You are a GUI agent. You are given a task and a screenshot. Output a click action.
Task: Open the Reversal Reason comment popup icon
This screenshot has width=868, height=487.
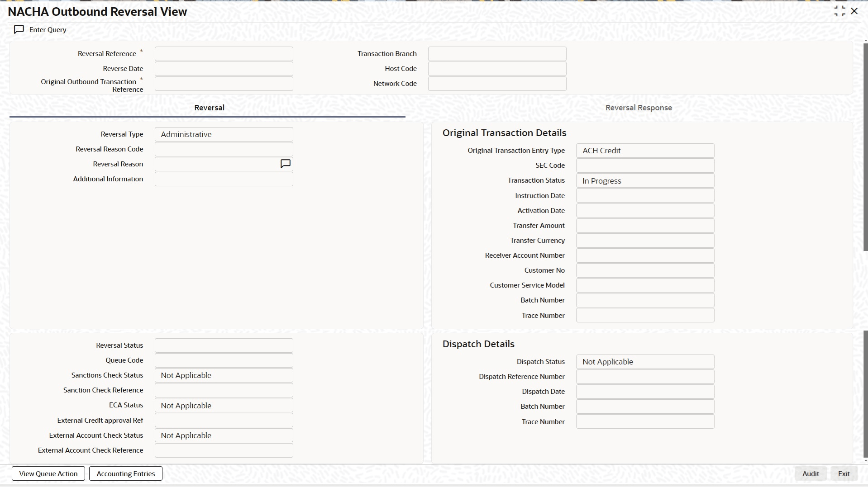point(285,164)
